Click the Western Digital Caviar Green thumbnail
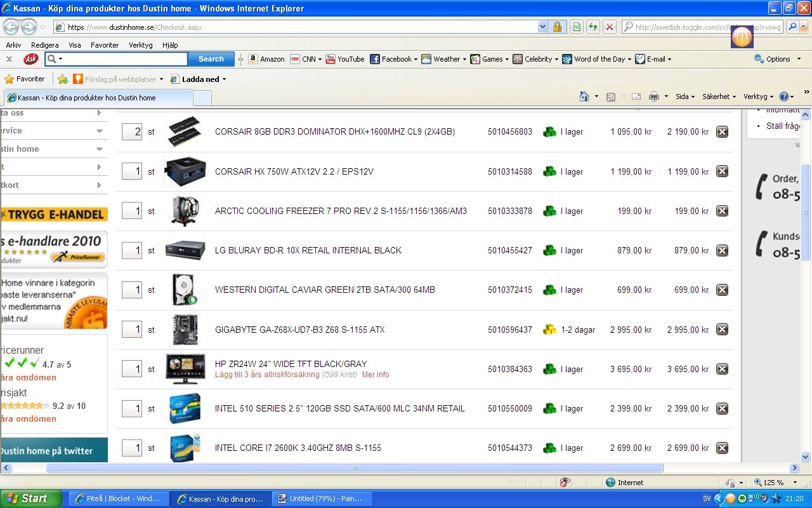 tap(185, 290)
